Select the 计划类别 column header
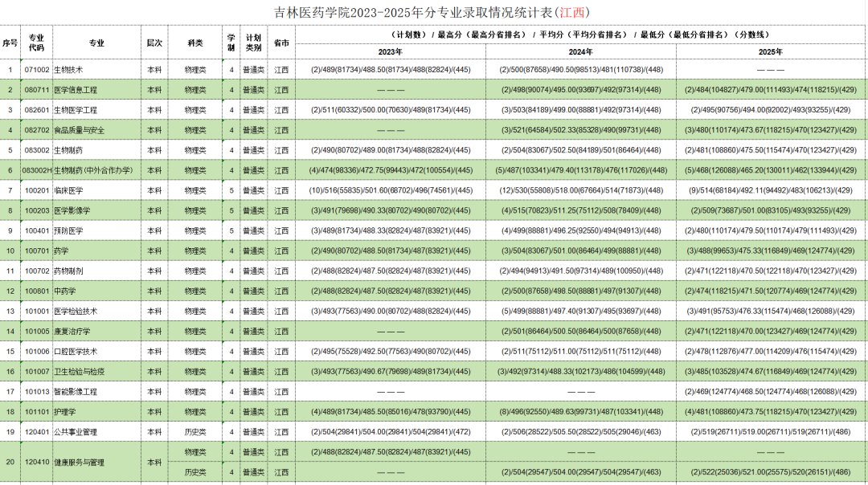The height and width of the screenshot is (485, 868). pos(253,43)
